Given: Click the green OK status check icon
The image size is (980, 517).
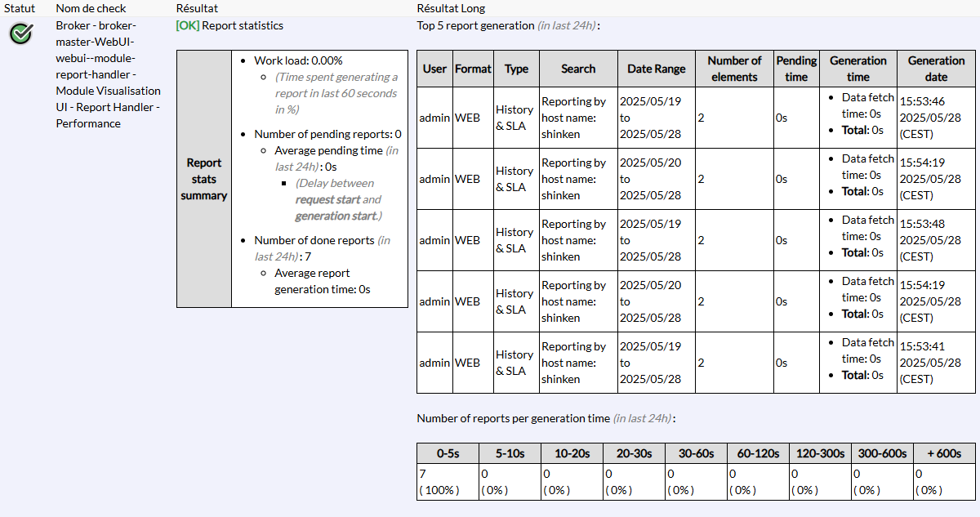Looking at the screenshot, I should click(x=21, y=33).
